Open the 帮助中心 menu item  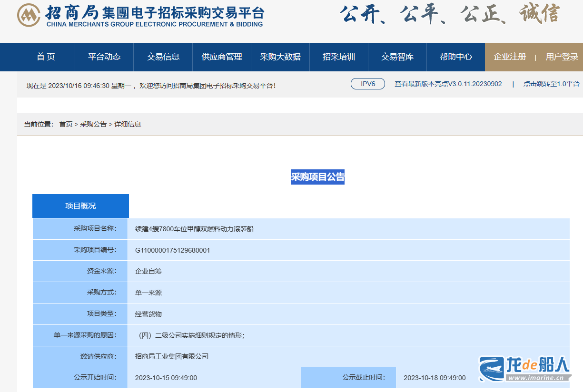(456, 57)
